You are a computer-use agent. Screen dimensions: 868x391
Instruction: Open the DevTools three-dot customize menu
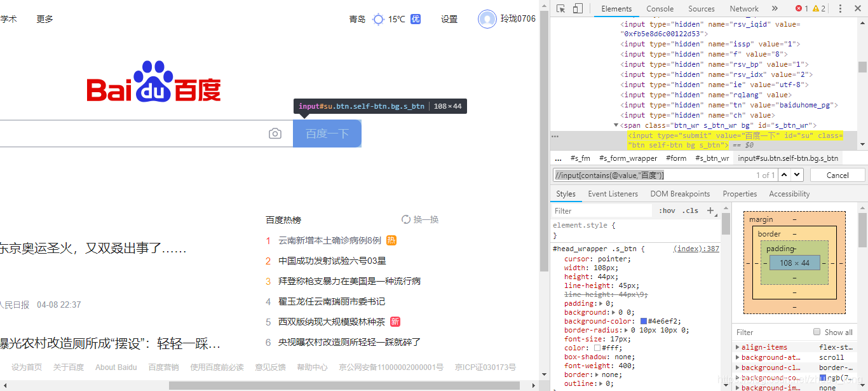(840, 8)
